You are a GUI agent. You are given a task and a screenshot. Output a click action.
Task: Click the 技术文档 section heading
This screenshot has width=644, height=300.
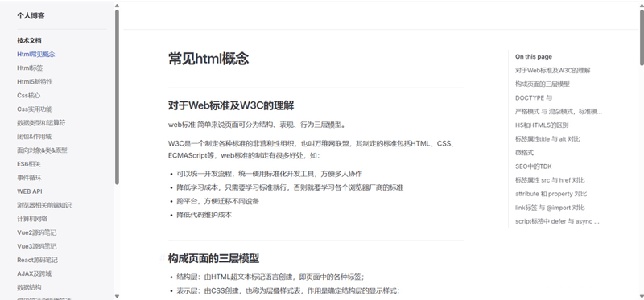click(x=29, y=41)
